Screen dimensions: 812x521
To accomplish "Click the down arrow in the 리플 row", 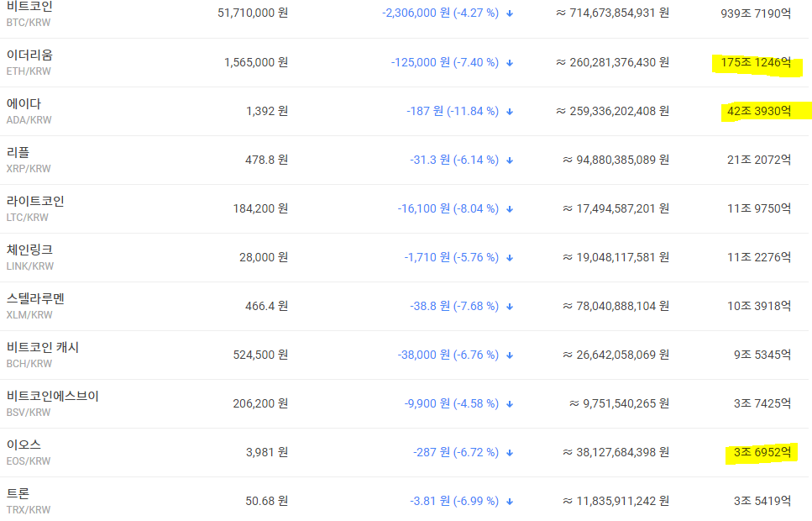I will coord(510,161).
